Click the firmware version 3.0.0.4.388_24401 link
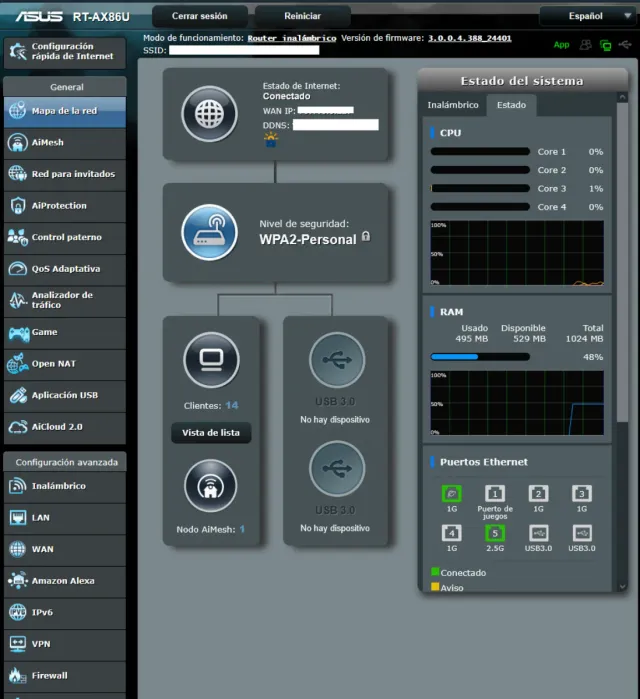The width and height of the screenshot is (640, 699). coord(470,38)
